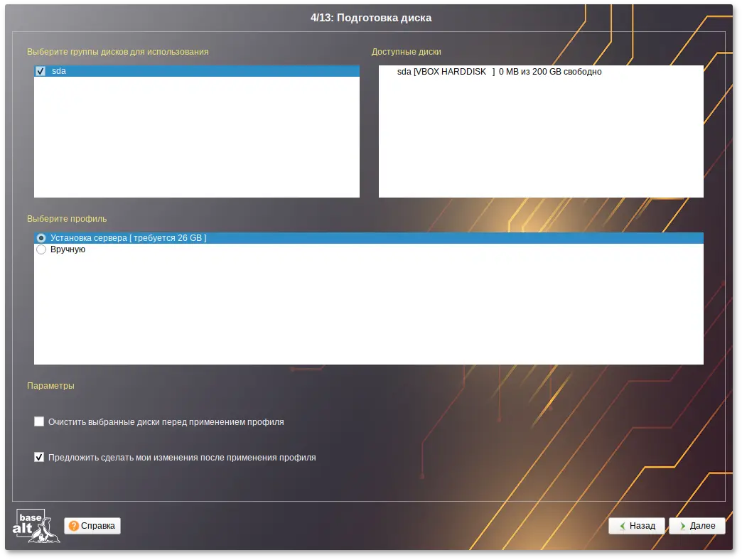The image size is (742, 560).
Task: Select the Установка сервера radio button
Action: click(x=41, y=238)
